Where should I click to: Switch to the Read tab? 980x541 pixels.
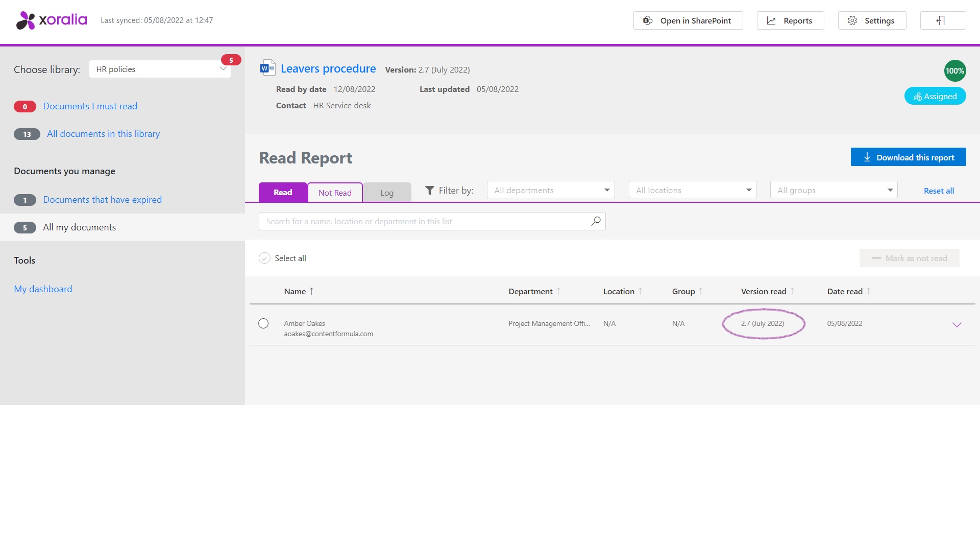[x=283, y=192]
